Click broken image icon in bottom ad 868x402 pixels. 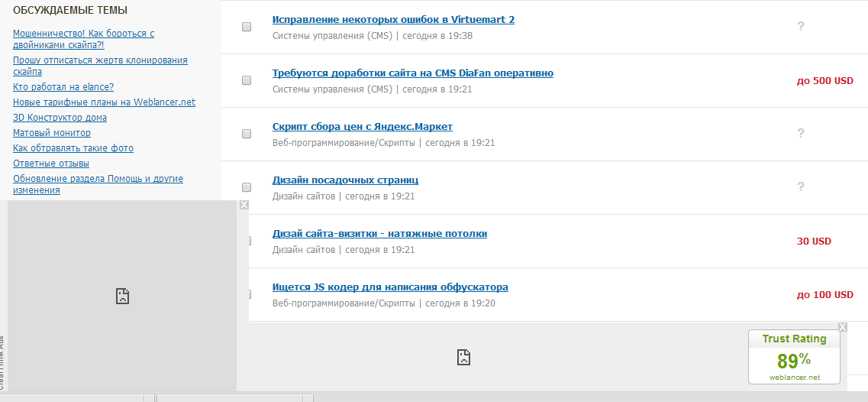463,356
